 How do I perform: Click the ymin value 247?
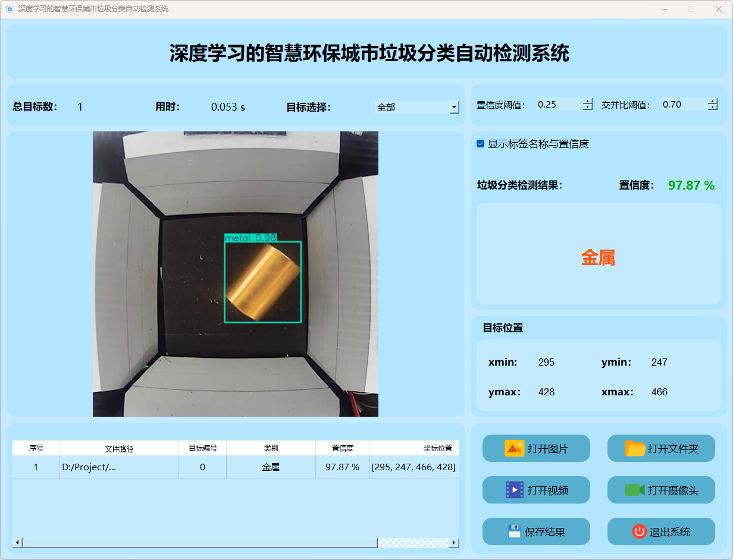659,362
